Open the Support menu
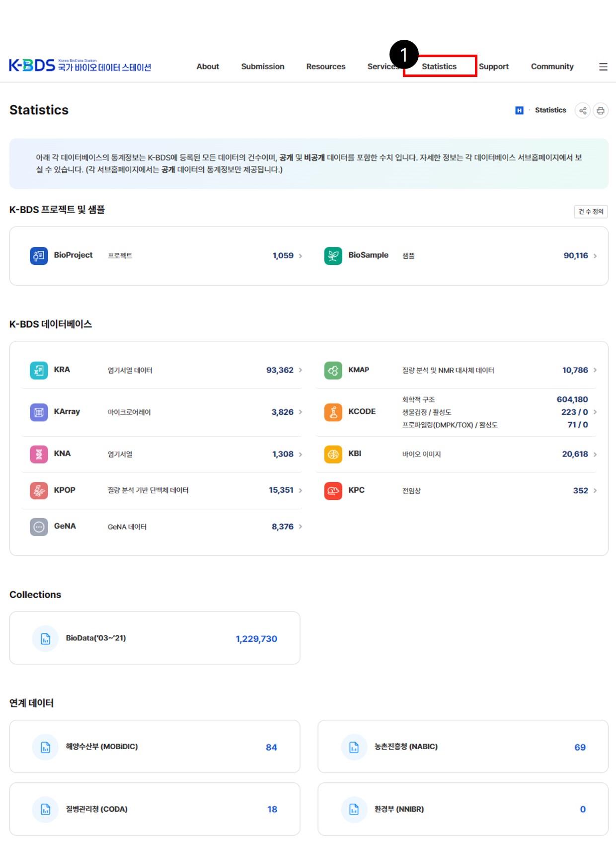 pyautogui.click(x=494, y=67)
